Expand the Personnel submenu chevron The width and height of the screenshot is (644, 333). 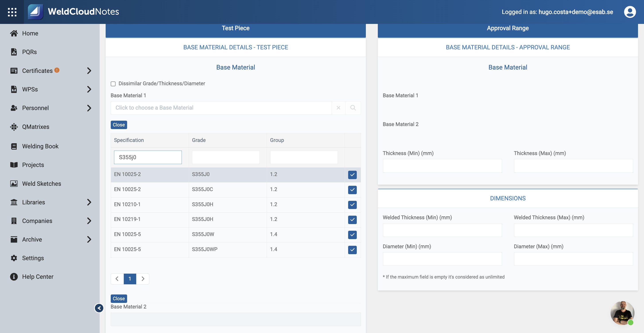click(x=89, y=108)
